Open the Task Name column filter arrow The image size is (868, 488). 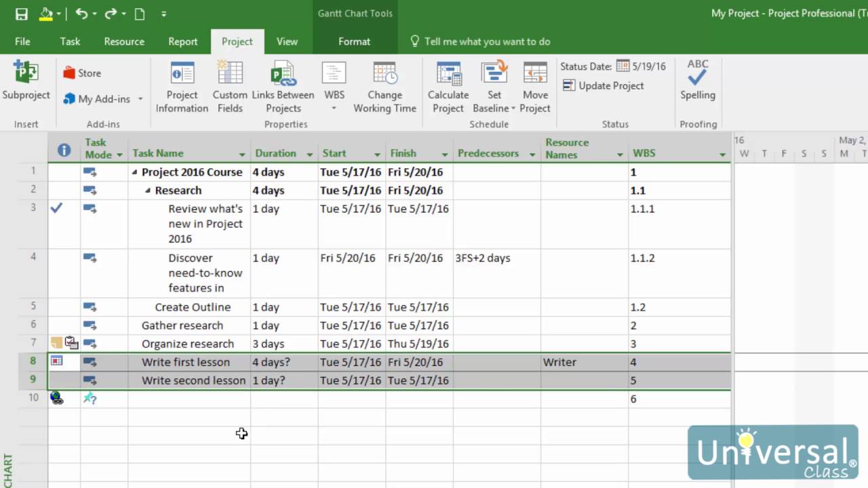242,155
